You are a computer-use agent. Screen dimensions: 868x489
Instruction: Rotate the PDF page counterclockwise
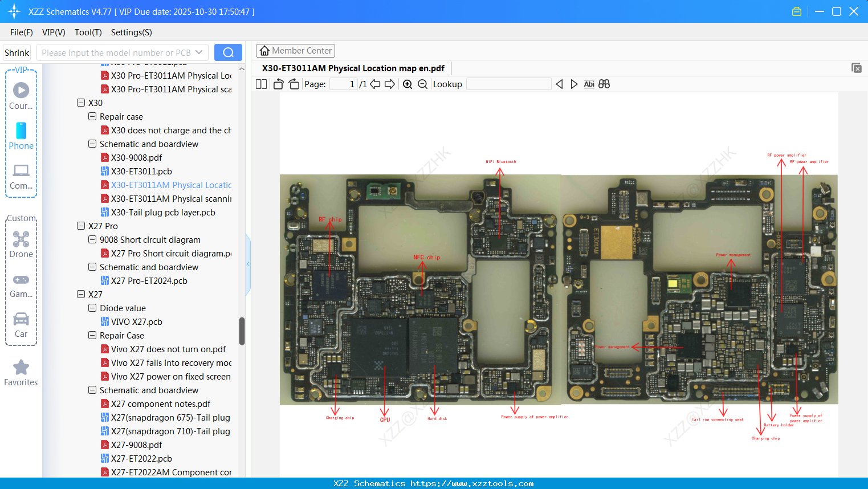tap(278, 84)
